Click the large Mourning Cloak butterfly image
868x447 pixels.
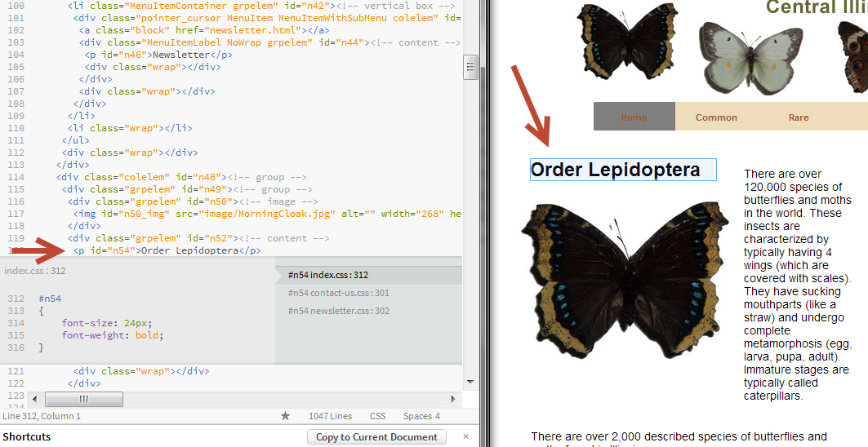click(624, 281)
